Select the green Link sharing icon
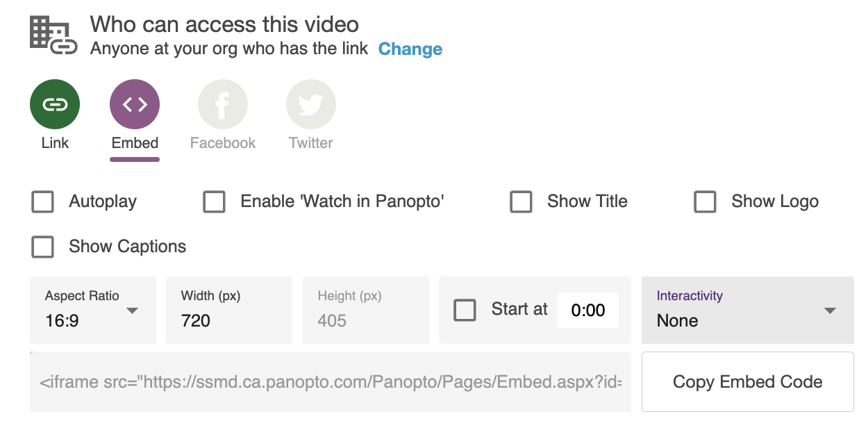868x428 pixels. [x=55, y=104]
